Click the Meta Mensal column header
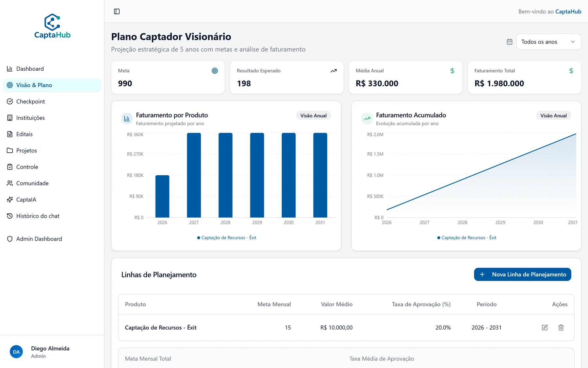Screen dimensions: 588x368 [274, 304]
